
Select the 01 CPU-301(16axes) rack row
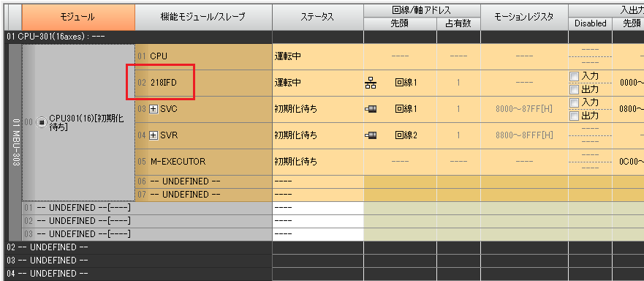click(139, 37)
